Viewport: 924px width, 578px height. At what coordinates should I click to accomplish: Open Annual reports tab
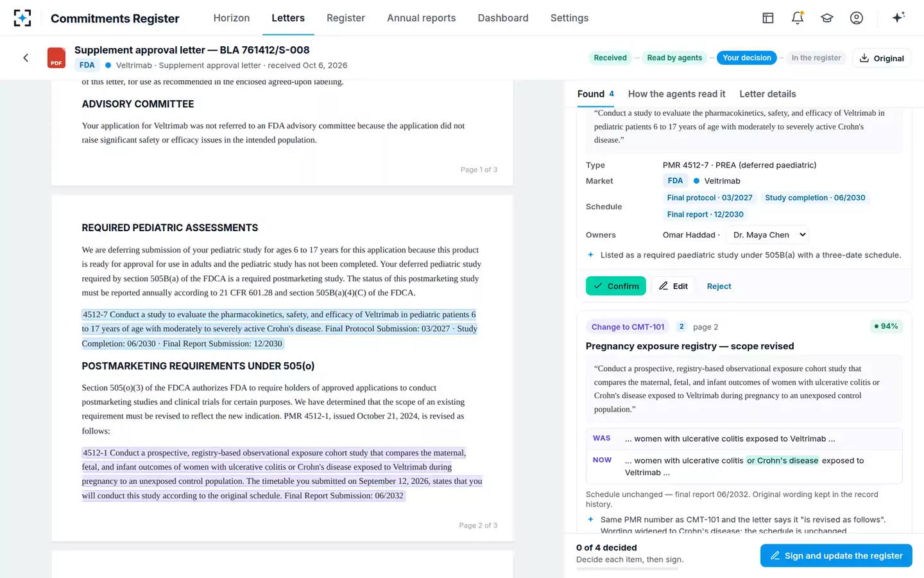pyautogui.click(x=422, y=18)
